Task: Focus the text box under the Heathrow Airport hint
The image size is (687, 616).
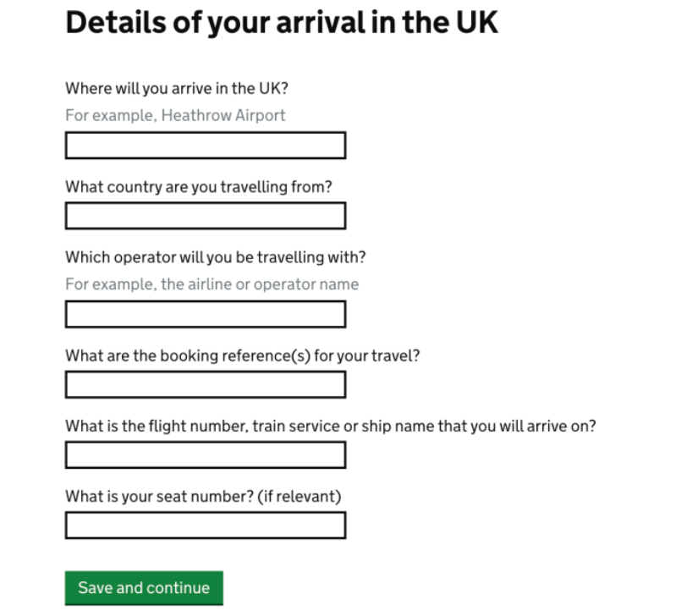Action: pos(206,146)
